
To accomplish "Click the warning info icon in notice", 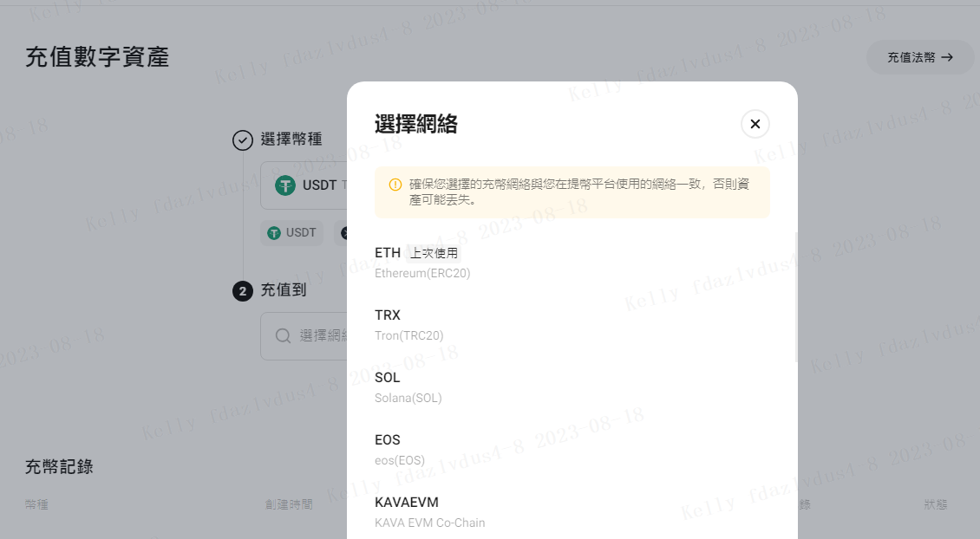I will click(395, 185).
